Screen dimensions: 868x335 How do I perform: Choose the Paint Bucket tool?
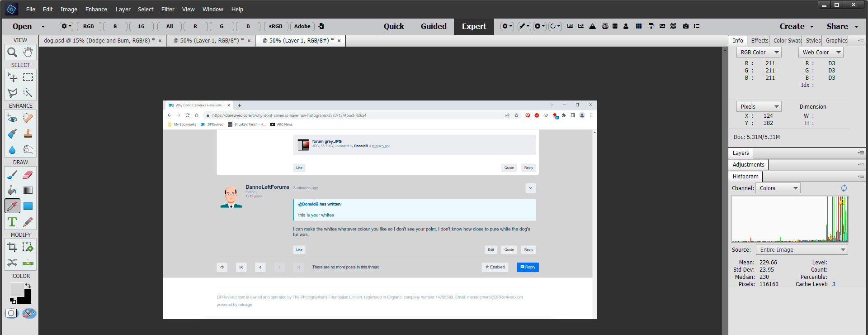tap(12, 191)
